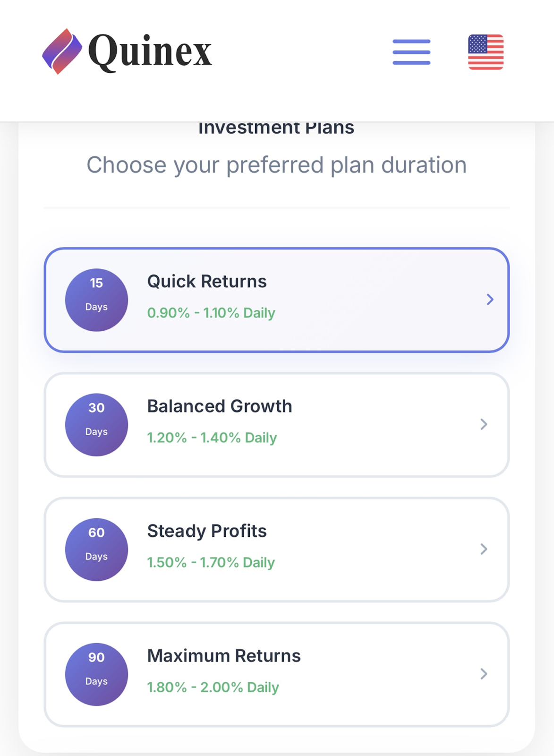Expand the Maximum Returns plan chevron
The image size is (554, 756).
tap(484, 674)
